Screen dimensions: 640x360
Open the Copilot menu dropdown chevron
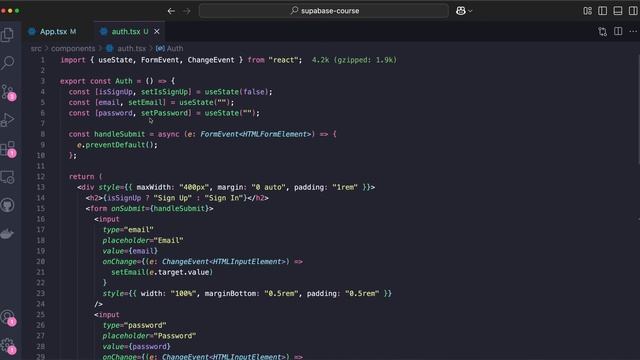coord(470,11)
